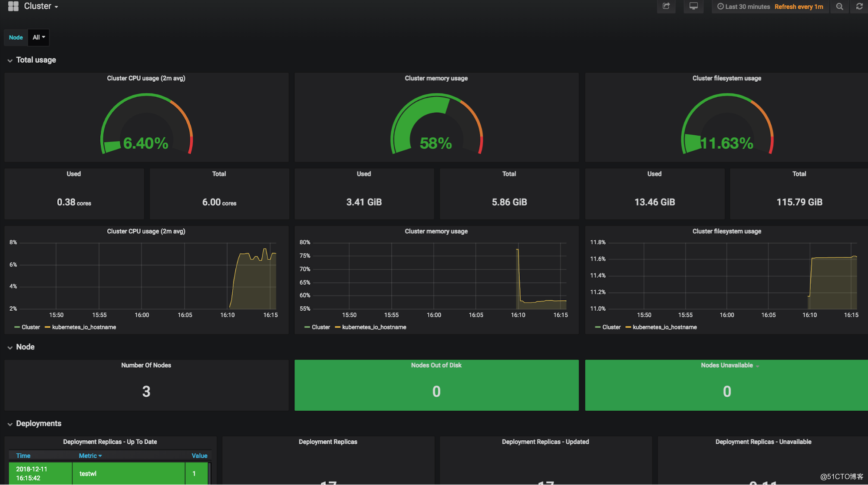868x485 pixels.
Task: Click the 11.63% filesystem gauge value
Action: click(726, 143)
